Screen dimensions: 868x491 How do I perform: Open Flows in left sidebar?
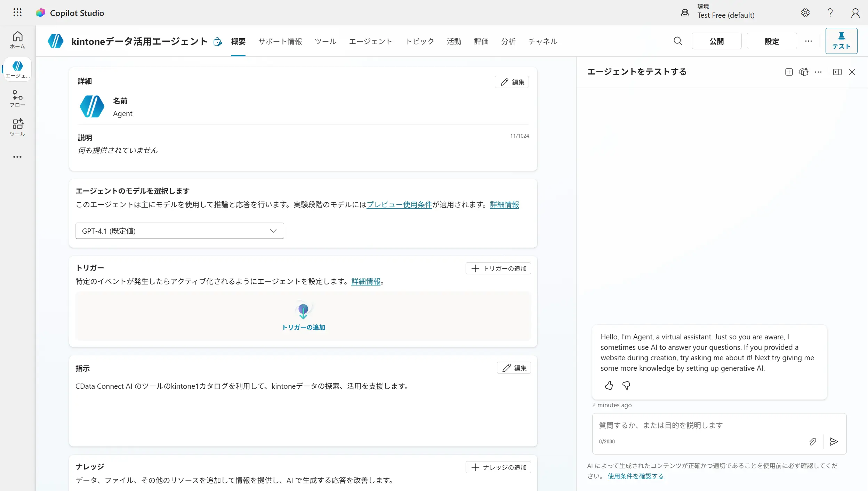17,98
